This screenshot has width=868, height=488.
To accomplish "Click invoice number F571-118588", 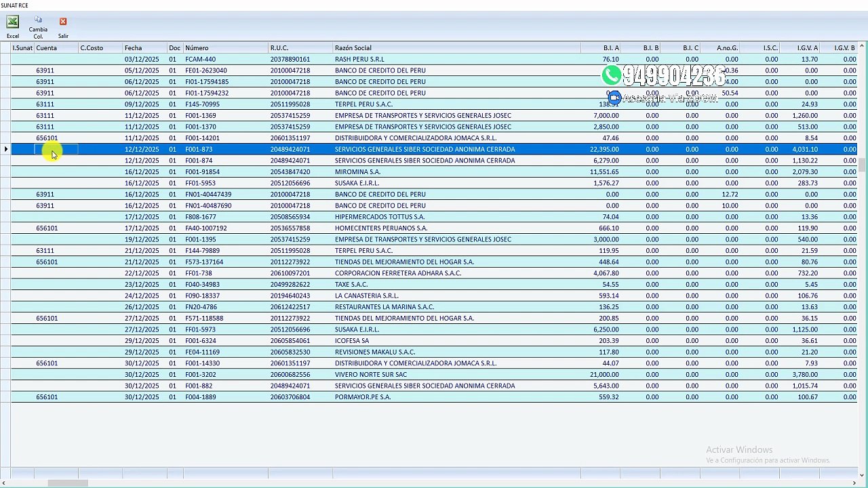I will pyautogui.click(x=204, y=319).
